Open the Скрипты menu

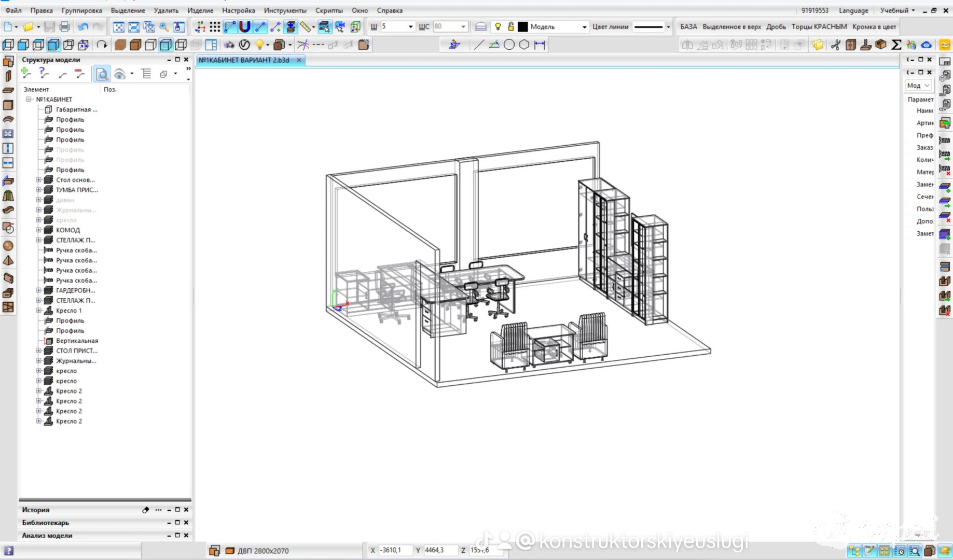pyautogui.click(x=329, y=10)
